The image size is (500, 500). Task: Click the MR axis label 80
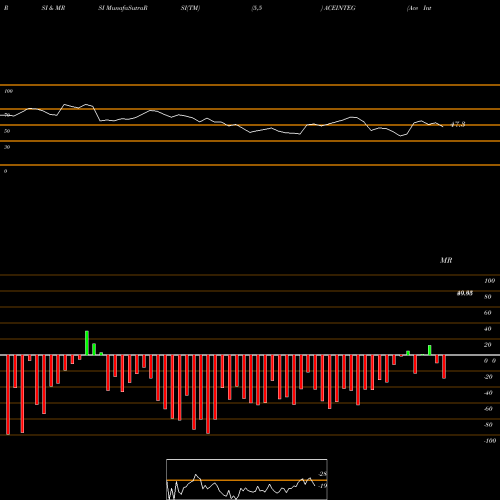coord(488,297)
